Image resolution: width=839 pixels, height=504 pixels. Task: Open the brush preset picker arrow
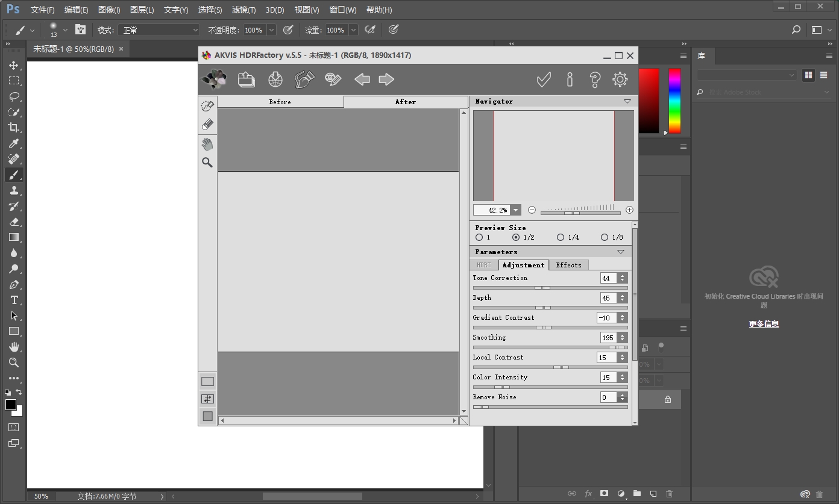65,30
